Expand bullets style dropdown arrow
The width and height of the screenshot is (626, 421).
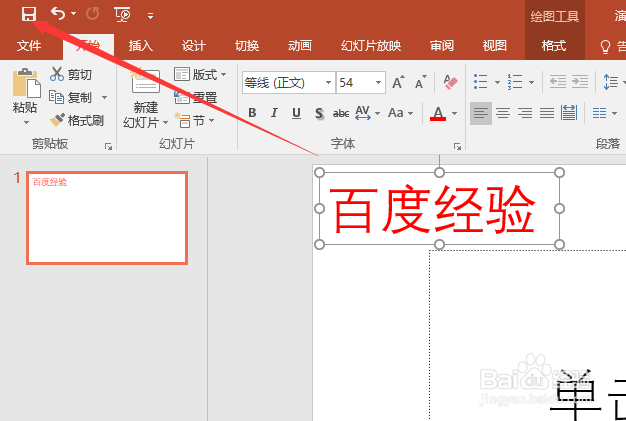(497, 83)
